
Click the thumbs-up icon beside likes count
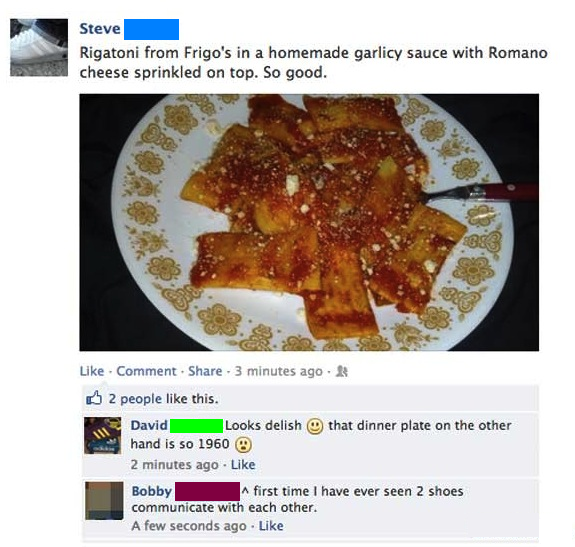click(x=94, y=398)
